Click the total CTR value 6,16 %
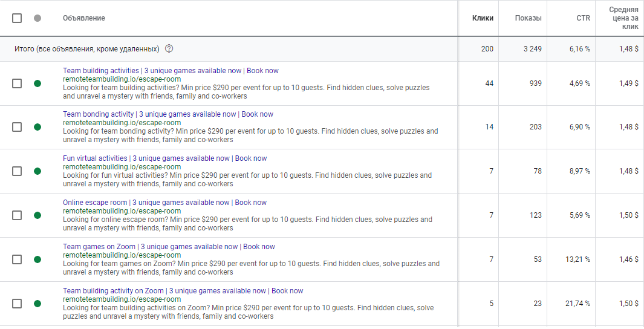The height and width of the screenshot is (329, 644). 579,49
